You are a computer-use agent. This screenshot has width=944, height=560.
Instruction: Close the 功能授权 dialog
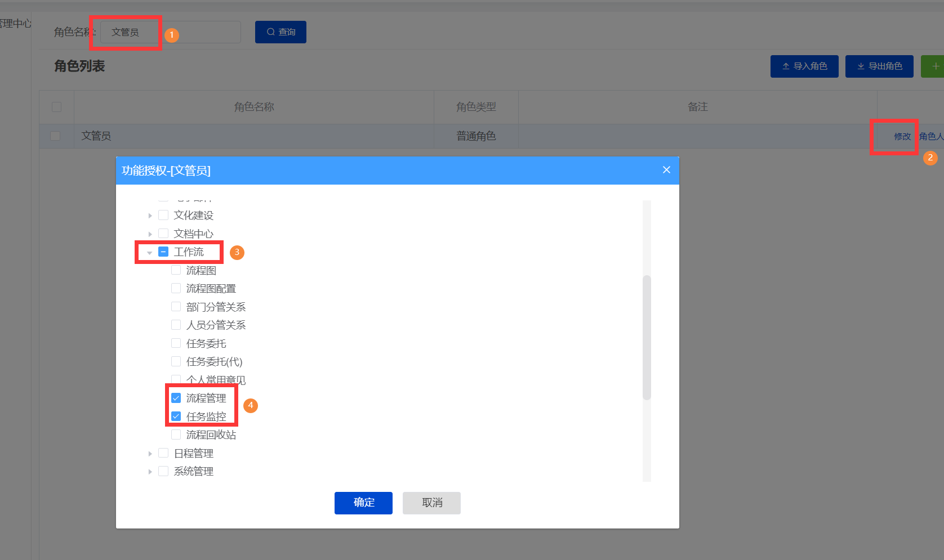click(x=666, y=170)
